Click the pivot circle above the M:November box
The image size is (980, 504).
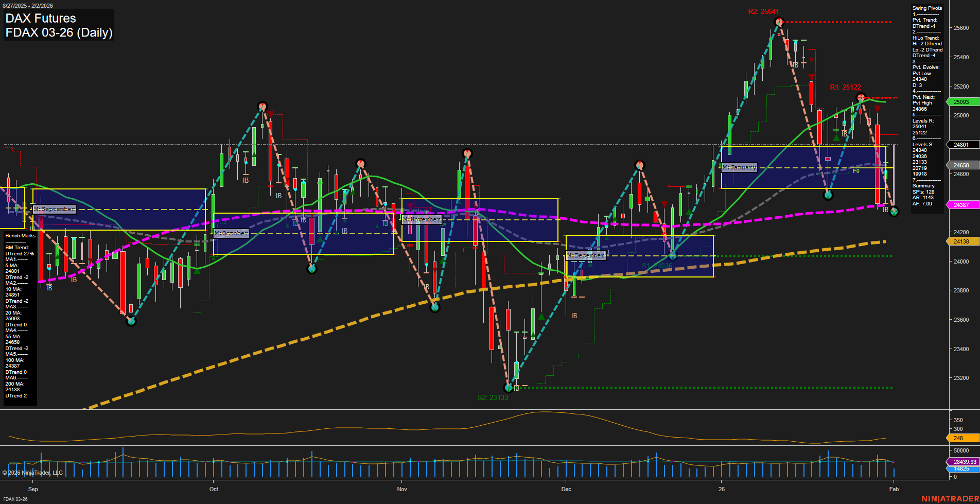pos(467,152)
